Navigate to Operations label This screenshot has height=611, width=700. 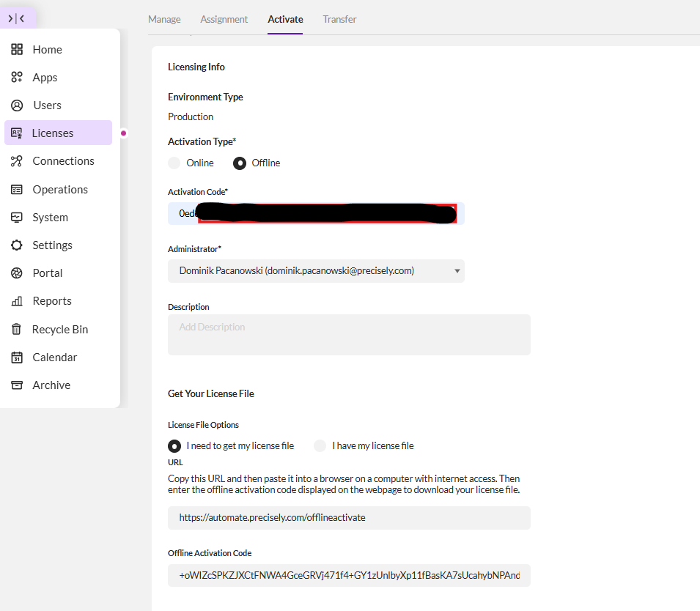click(60, 190)
